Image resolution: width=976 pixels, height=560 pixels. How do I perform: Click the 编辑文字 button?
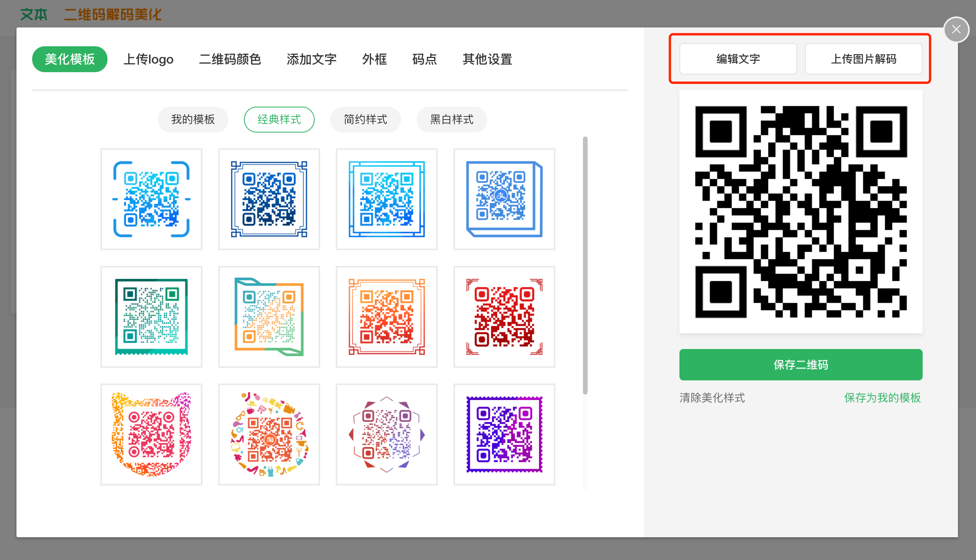(x=738, y=59)
